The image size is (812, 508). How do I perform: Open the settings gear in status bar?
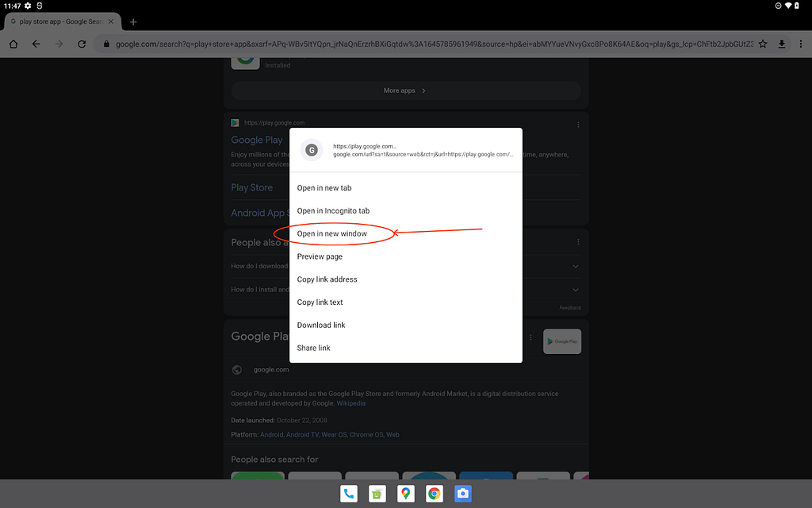(x=28, y=6)
